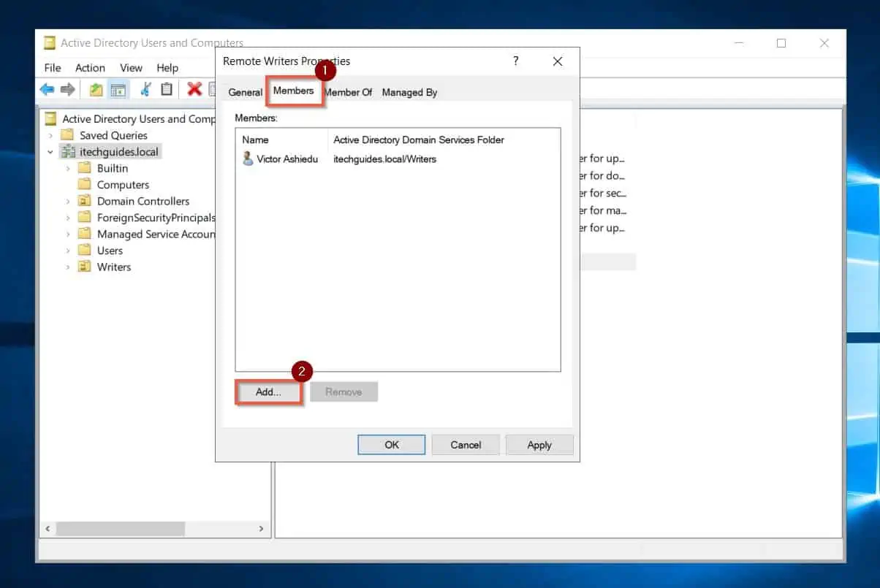This screenshot has height=588, width=880.
Task: Maximize the Active Directory Users and Computers window
Action: (x=781, y=43)
